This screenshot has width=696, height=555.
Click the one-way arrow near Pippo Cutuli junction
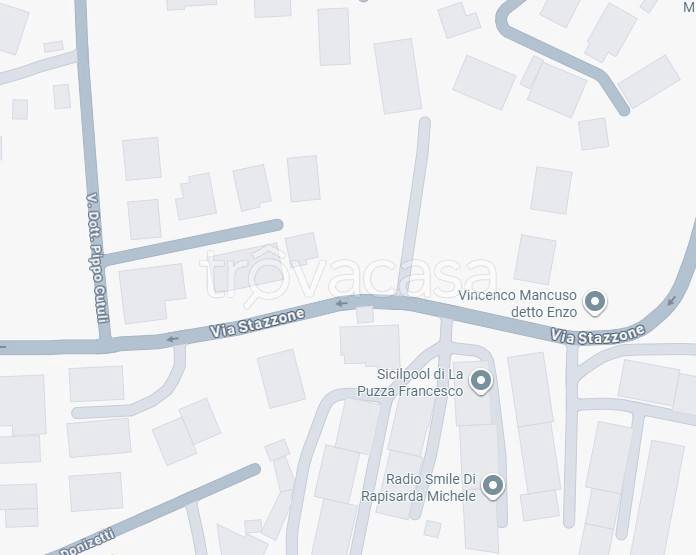pyautogui.click(x=172, y=339)
